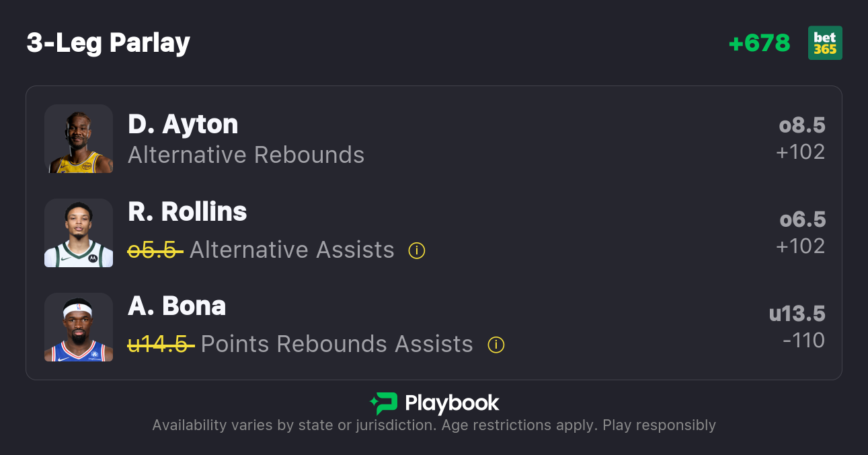This screenshot has height=455, width=868.
Task: Click the strikethrough o5.5 original line
Action: (x=155, y=250)
